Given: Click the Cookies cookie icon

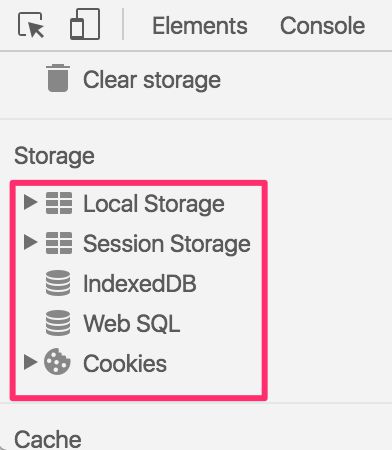Looking at the screenshot, I should [x=57, y=362].
